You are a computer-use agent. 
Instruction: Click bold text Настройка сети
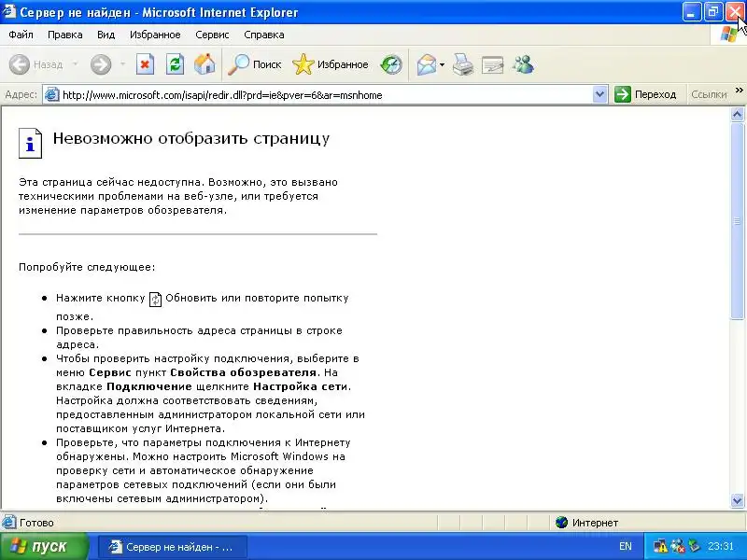click(x=300, y=386)
